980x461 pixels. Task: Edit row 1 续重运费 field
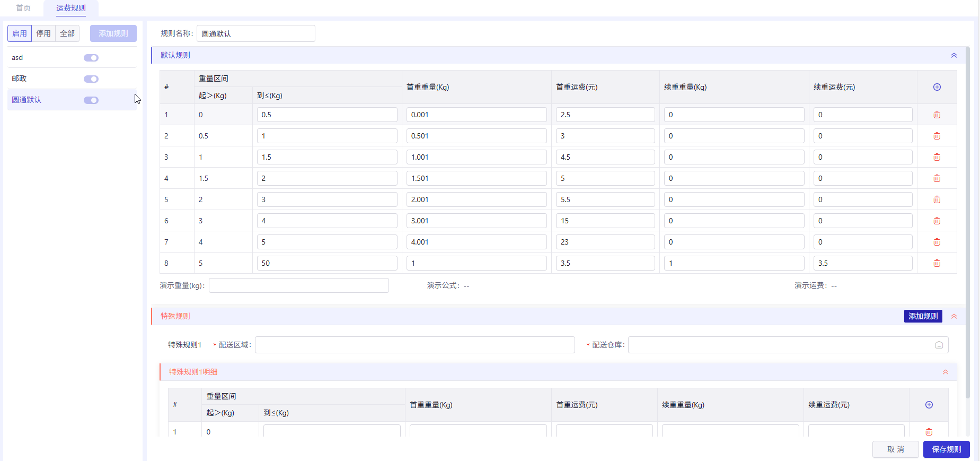pos(863,115)
